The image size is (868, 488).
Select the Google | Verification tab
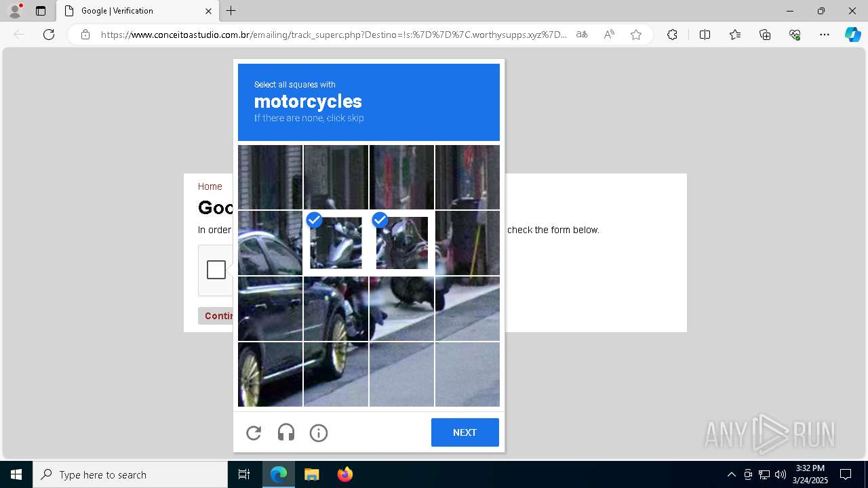[137, 11]
